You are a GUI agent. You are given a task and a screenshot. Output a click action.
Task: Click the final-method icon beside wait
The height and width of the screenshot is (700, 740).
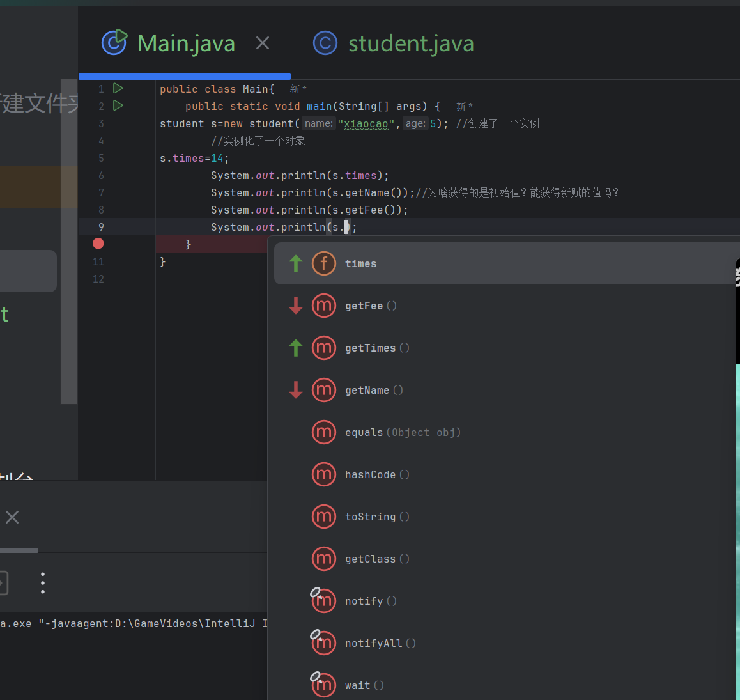pyautogui.click(x=323, y=685)
